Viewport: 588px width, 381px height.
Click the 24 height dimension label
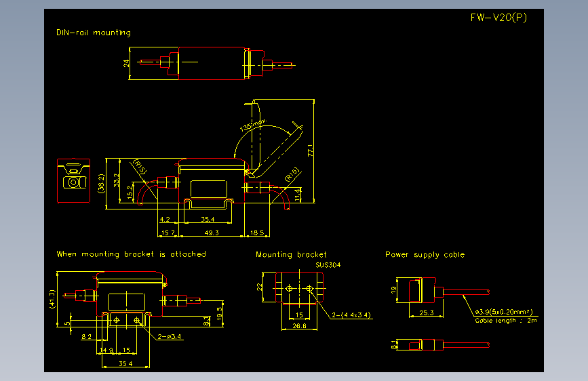126,63
